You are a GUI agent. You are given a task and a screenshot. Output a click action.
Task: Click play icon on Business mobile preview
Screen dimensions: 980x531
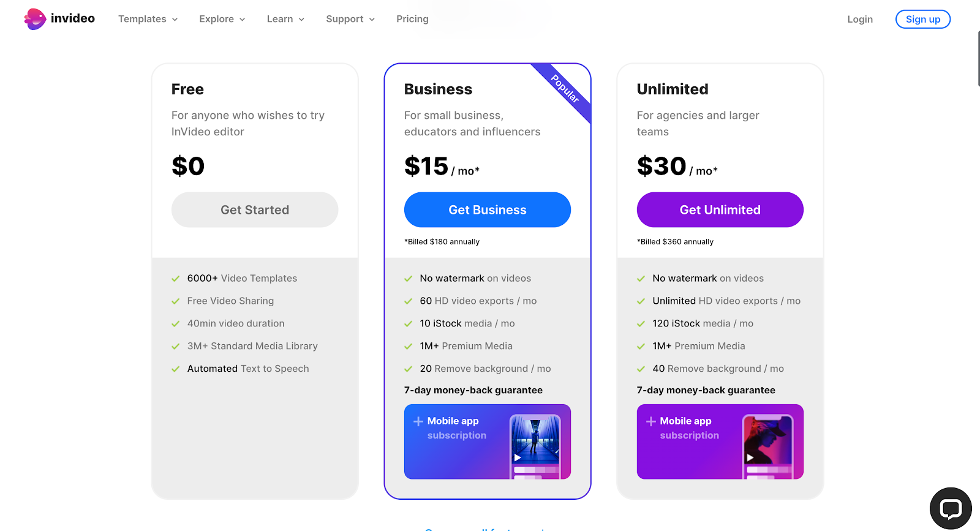(x=518, y=458)
